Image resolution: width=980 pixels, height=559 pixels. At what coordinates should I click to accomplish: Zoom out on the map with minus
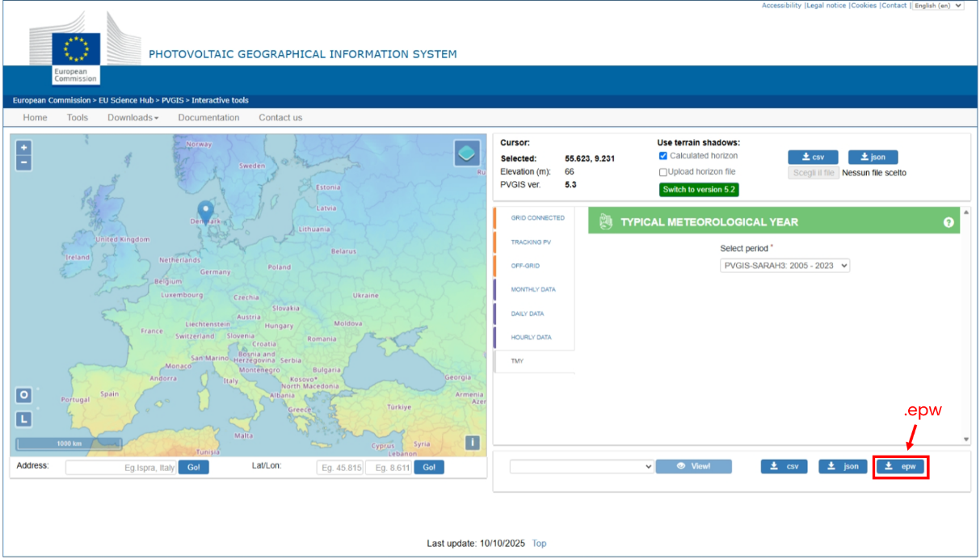click(x=24, y=163)
